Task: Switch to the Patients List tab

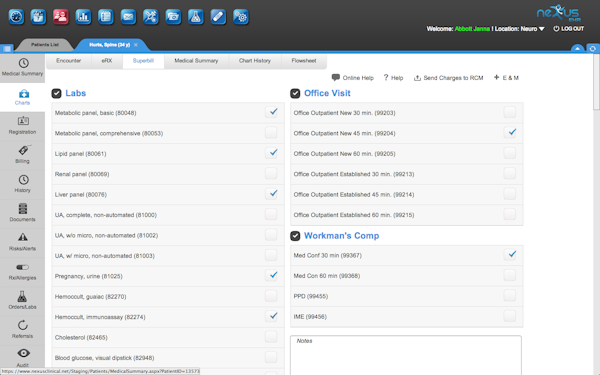Action: point(45,45)
